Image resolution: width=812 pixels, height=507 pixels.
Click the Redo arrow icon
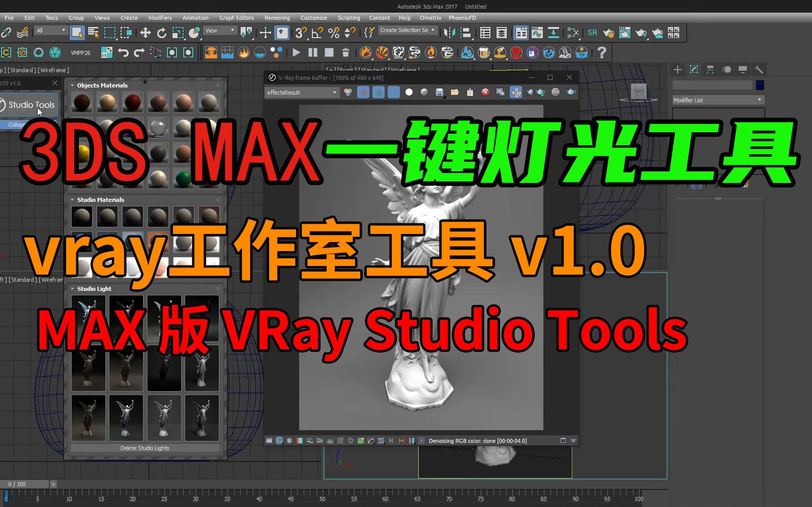pyautogui.click(x=139, y=52)
